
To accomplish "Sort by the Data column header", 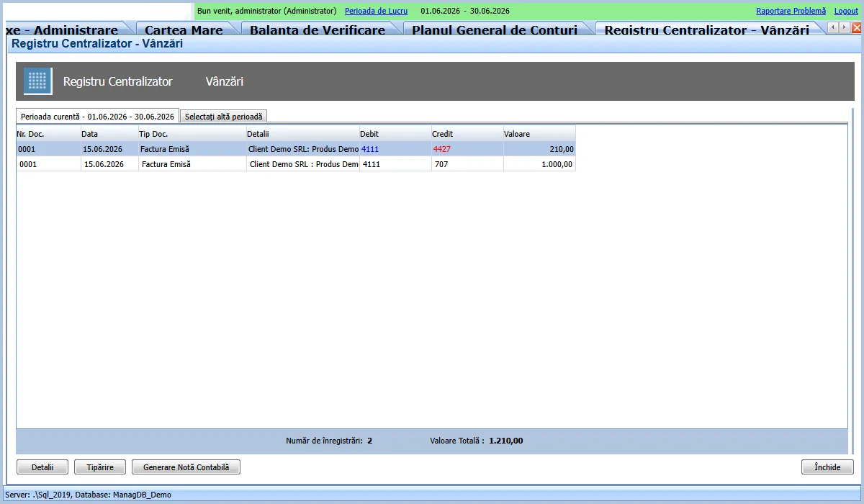I will (x=109, y=134).
